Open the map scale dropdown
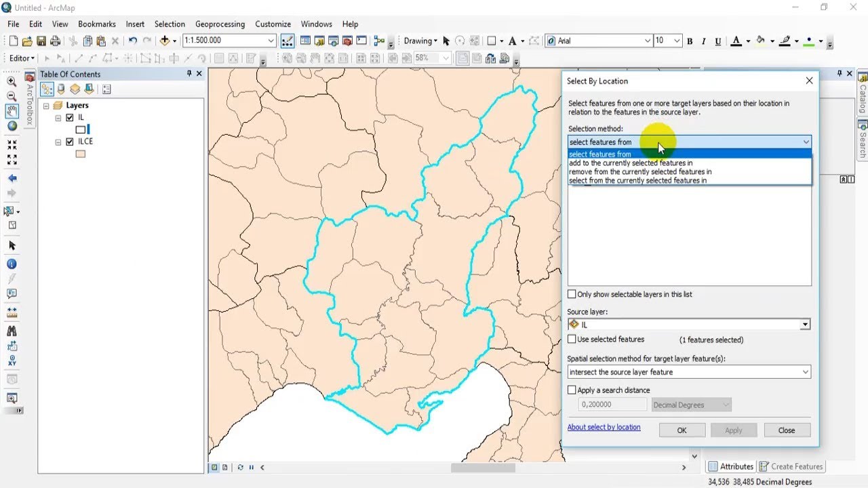This screenshot has height=488, width=868. [x=271, y=41]
